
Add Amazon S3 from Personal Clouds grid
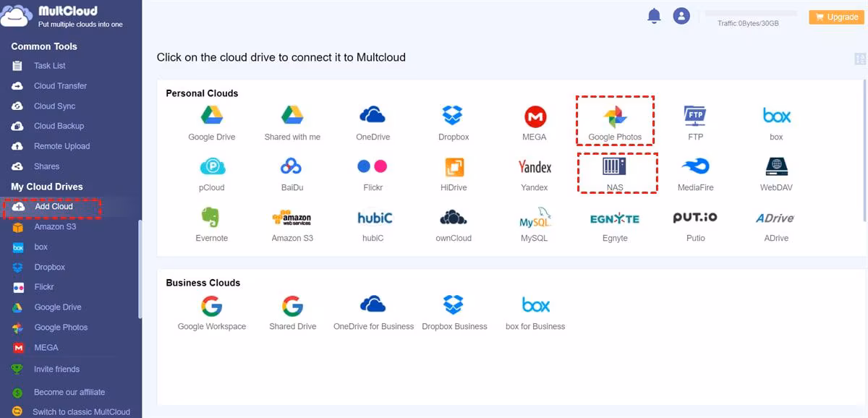(x=292, y=218)
